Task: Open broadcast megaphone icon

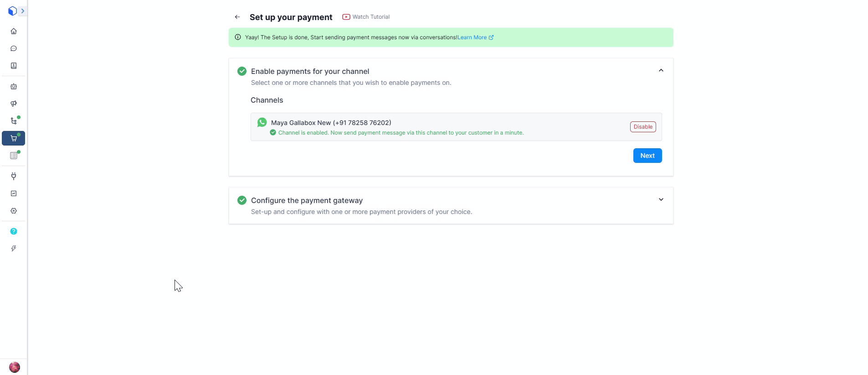Action: [x=14, y=104]
